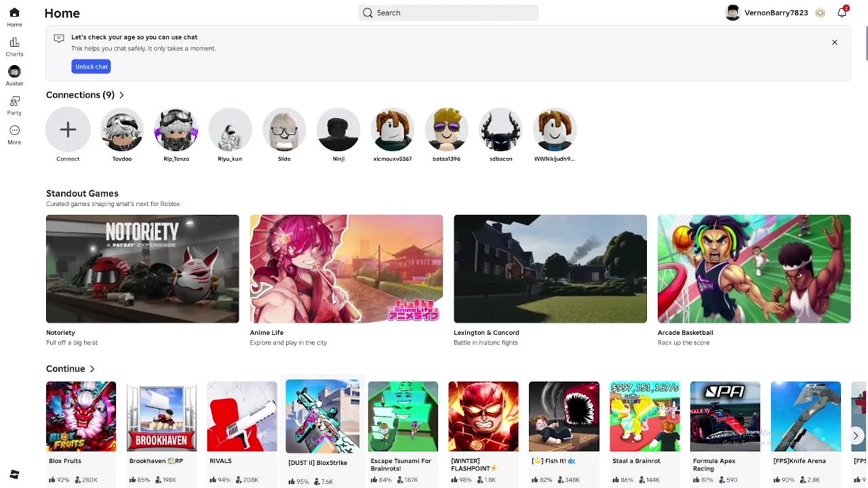Open xicmouxv5367's connection avatar
The image size is (868, 488).
(393, 129)
